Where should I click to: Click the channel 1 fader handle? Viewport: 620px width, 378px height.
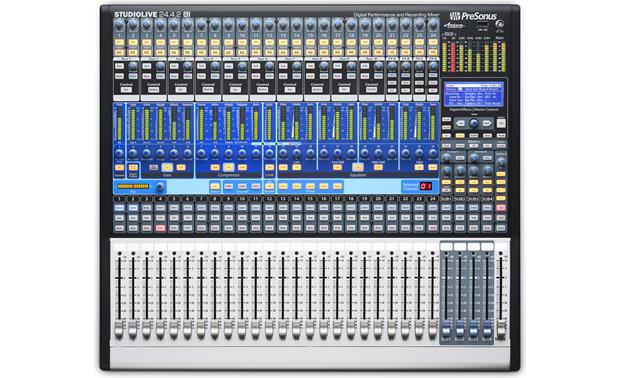119,329
